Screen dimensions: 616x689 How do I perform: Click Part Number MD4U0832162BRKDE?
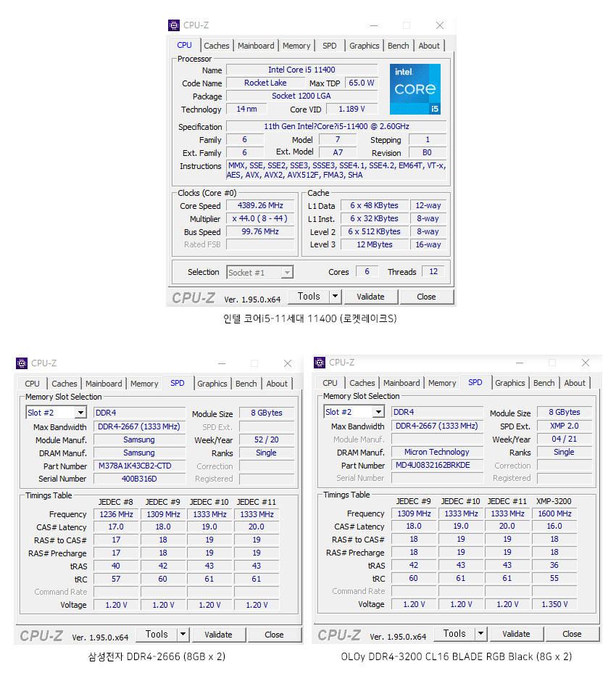pos(437,465)
